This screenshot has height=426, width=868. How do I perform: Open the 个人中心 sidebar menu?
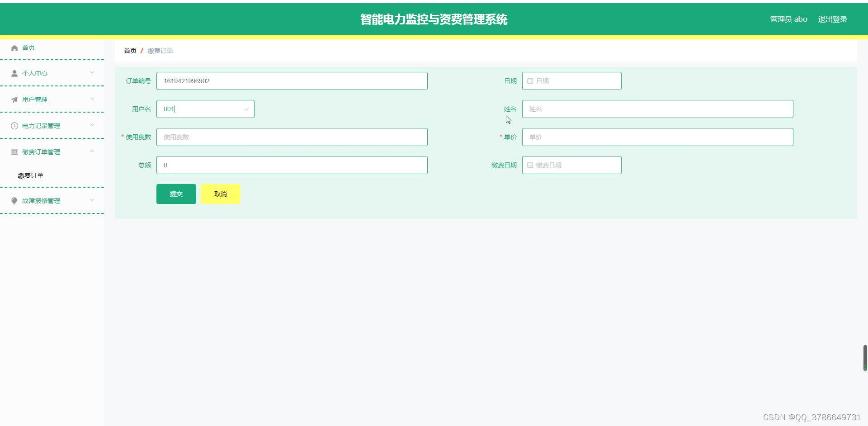click(52, 73)
